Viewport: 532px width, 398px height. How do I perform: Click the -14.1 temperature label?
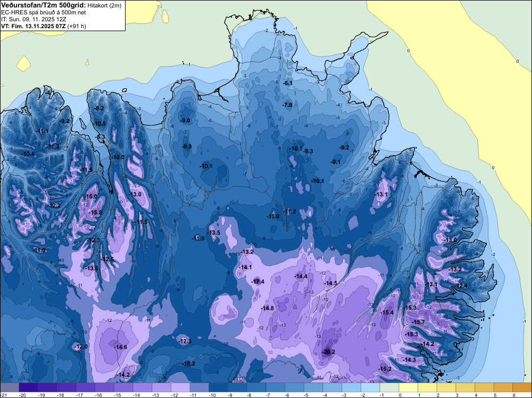coord(245,267)
